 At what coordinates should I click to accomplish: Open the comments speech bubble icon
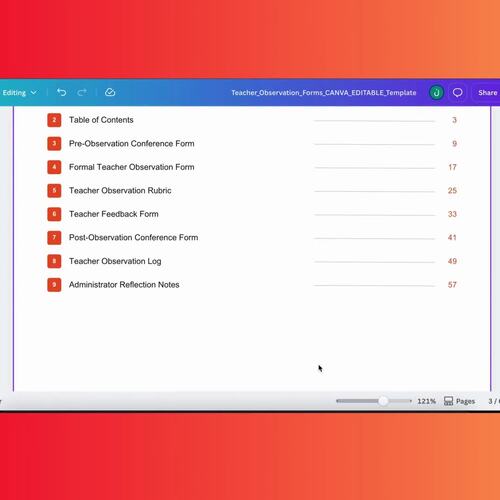click(x=457, y=92)
